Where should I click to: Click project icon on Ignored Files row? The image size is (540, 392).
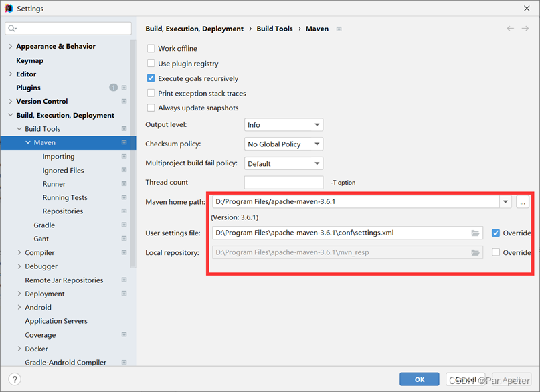[x=124, y=170]
